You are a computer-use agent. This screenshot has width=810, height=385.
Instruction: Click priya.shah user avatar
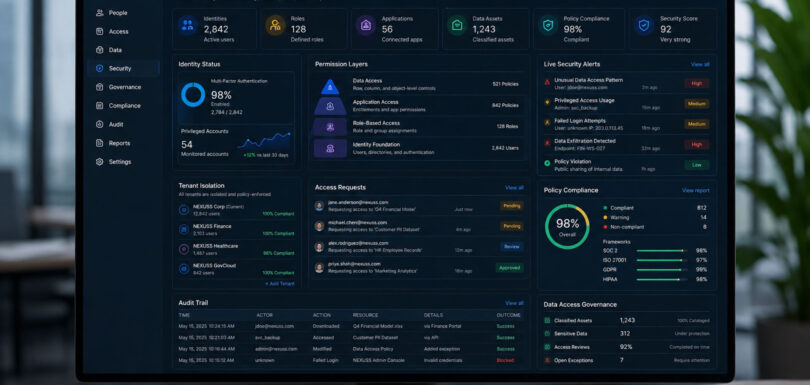click(319, 267)
